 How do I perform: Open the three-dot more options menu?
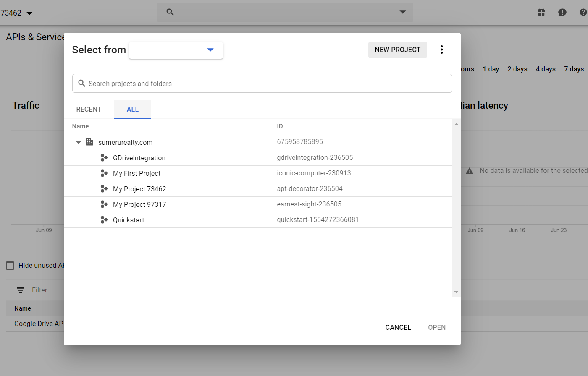click(442, 50)
